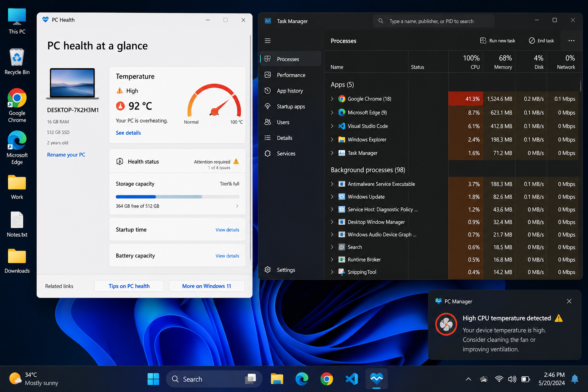This screenshot has height=392, width=588.
Task: View details for Battery capacity
Action: 227,256
